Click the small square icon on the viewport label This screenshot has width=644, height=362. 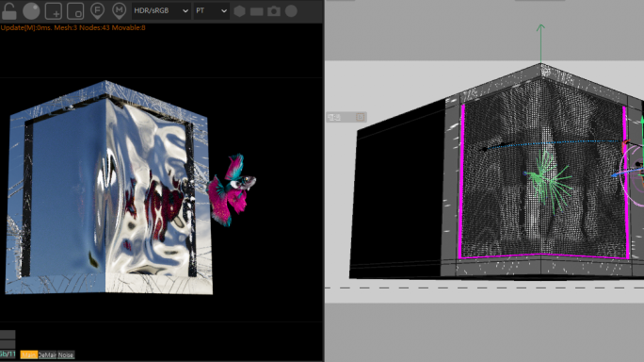coord(361,117)
